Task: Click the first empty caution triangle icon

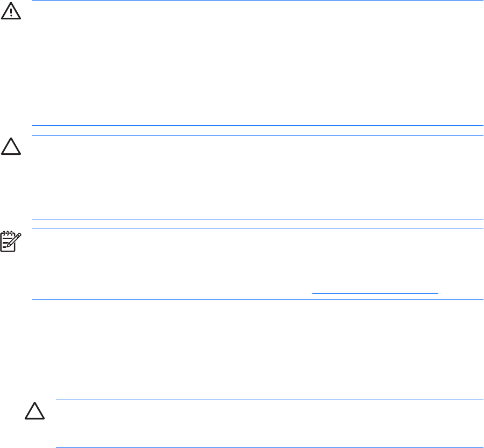Action: pos(11,147)
